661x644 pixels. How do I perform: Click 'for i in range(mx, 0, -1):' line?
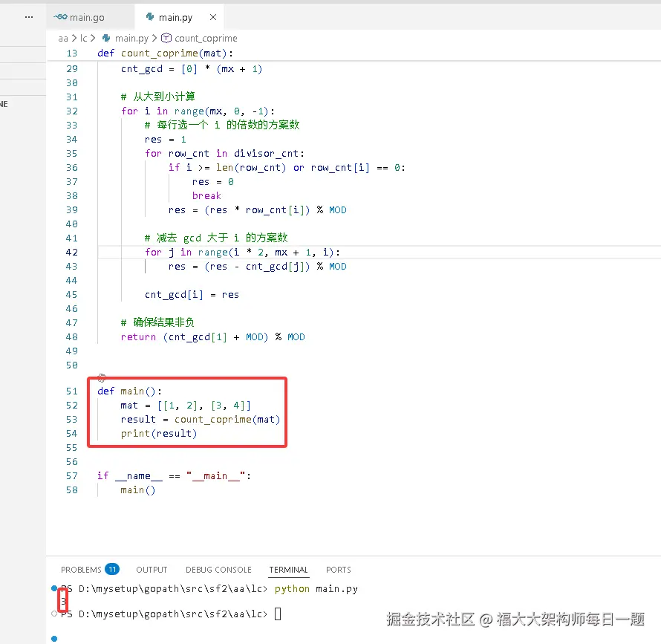[x=198, y=111]
